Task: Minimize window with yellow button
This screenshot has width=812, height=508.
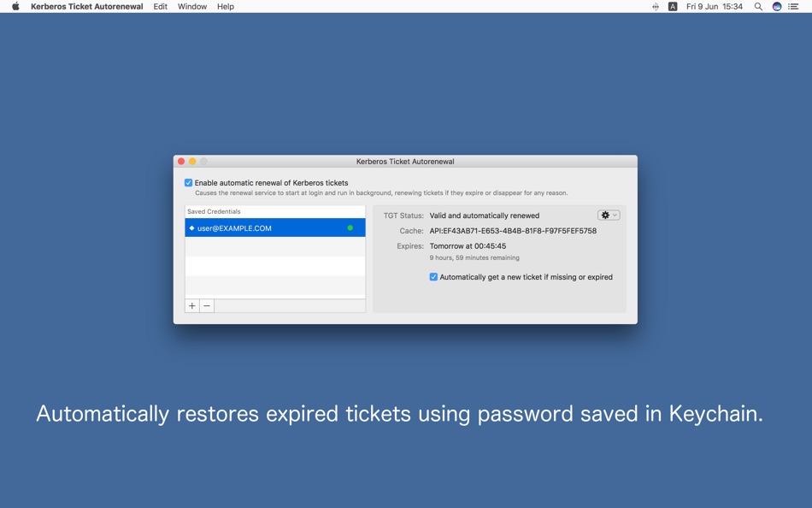Action: (x=192, y=162)
